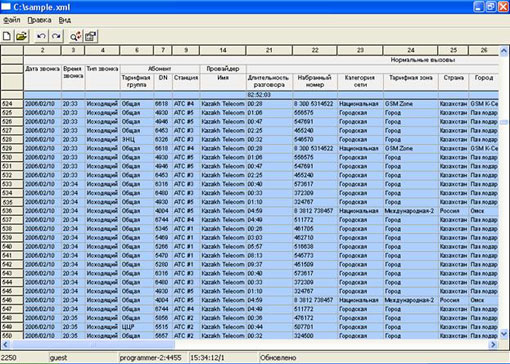Image resolution: width=510 pixels, height=364 pixels.
Task: Select column header 7
Action: (163, 50)
